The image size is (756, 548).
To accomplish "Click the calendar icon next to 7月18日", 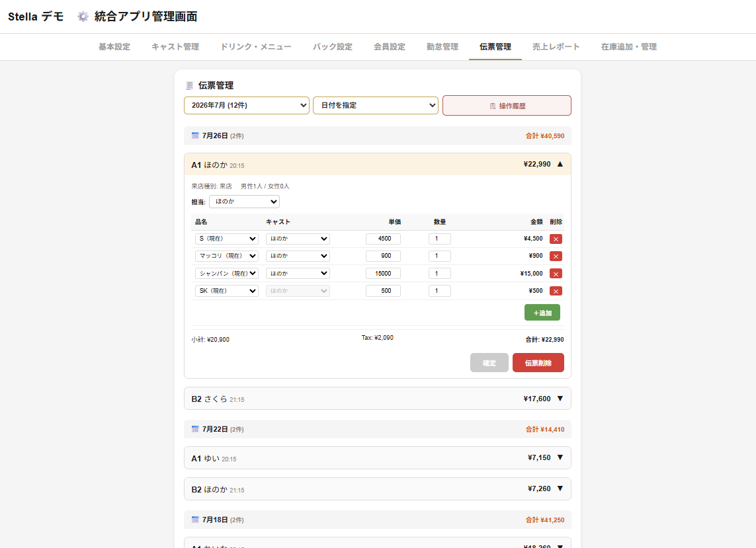I will click(195, 520).
